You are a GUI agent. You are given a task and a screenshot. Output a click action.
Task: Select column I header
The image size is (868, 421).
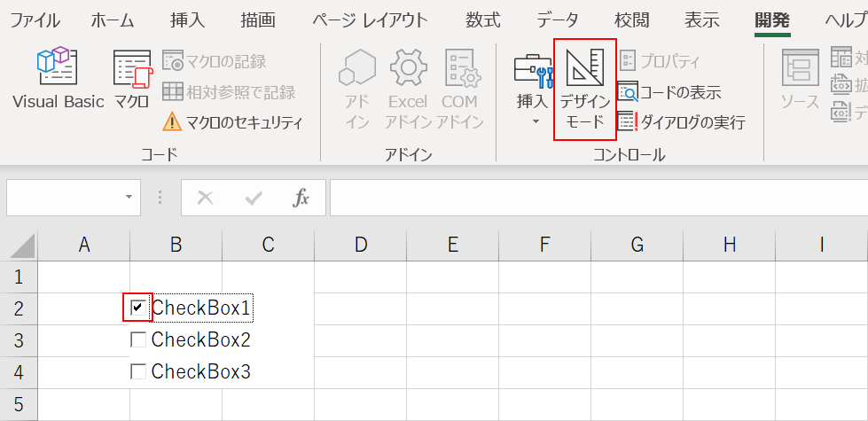[822, 246]
